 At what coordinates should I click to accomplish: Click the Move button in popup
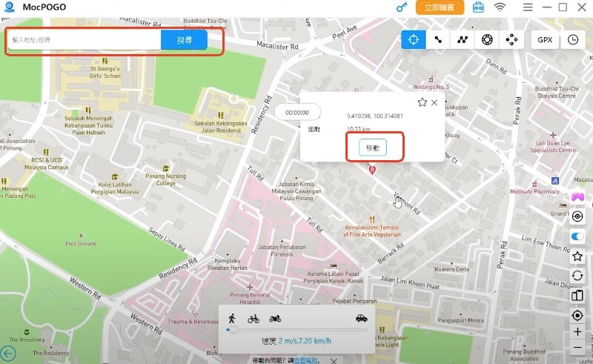pos(373,148)
